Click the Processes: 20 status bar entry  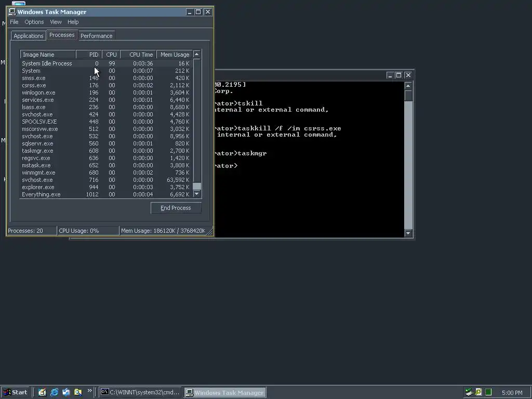(32, 231)
